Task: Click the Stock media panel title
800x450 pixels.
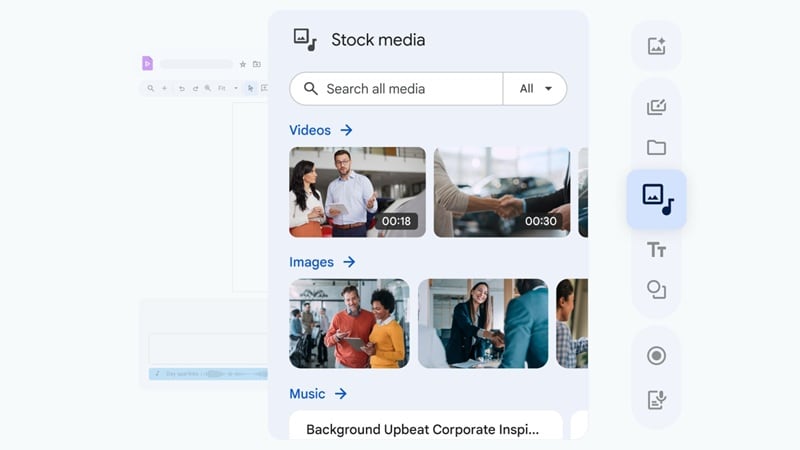Action: point(378,40)
